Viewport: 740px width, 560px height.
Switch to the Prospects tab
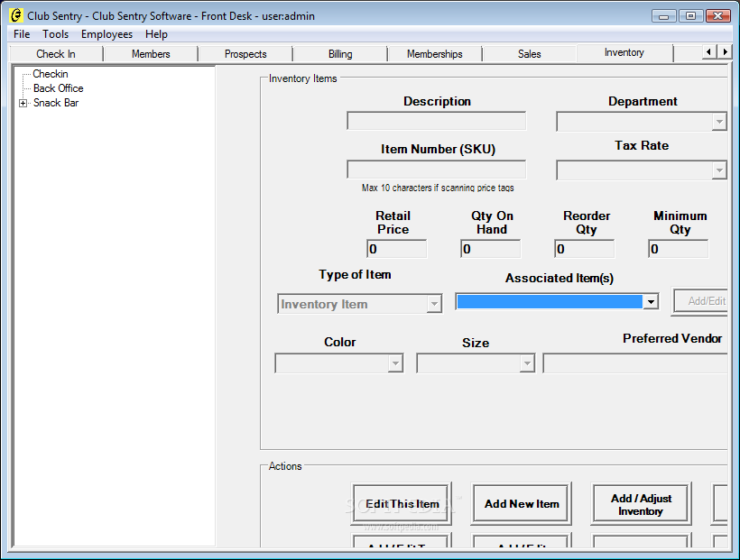(245, 54)
